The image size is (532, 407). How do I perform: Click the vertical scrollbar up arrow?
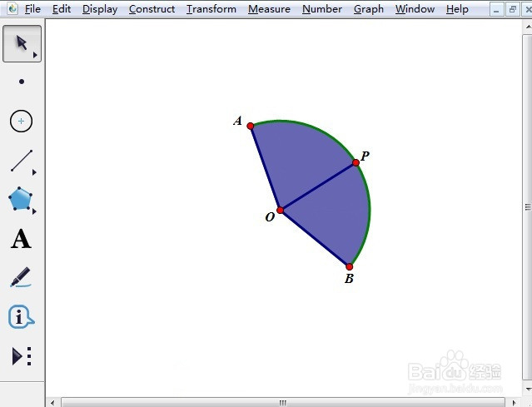coord(528,27)
